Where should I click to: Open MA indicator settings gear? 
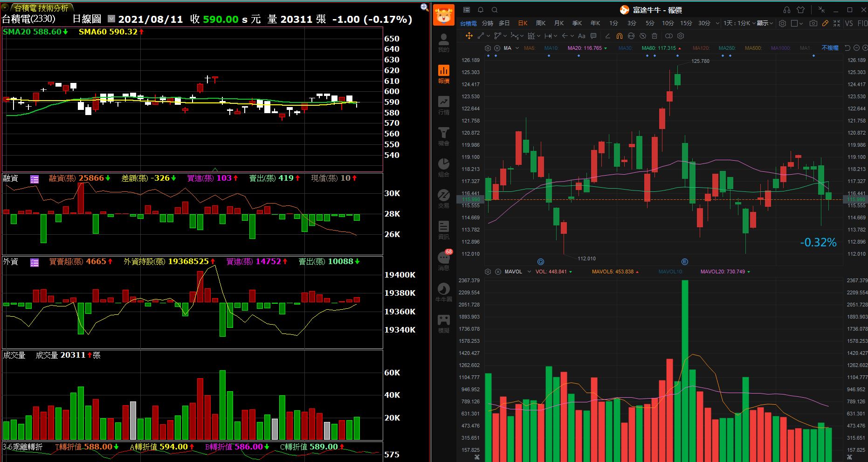(x=488, y=48)
